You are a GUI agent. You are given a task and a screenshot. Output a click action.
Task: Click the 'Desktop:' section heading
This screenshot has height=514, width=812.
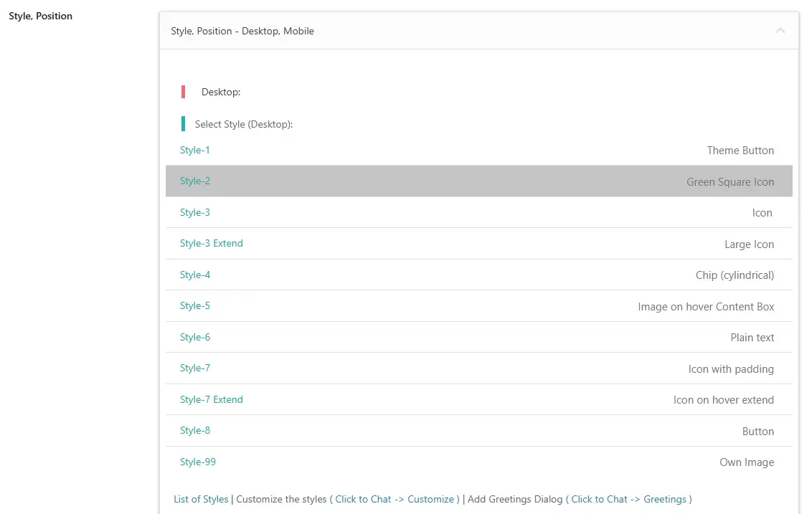(221, 92)
